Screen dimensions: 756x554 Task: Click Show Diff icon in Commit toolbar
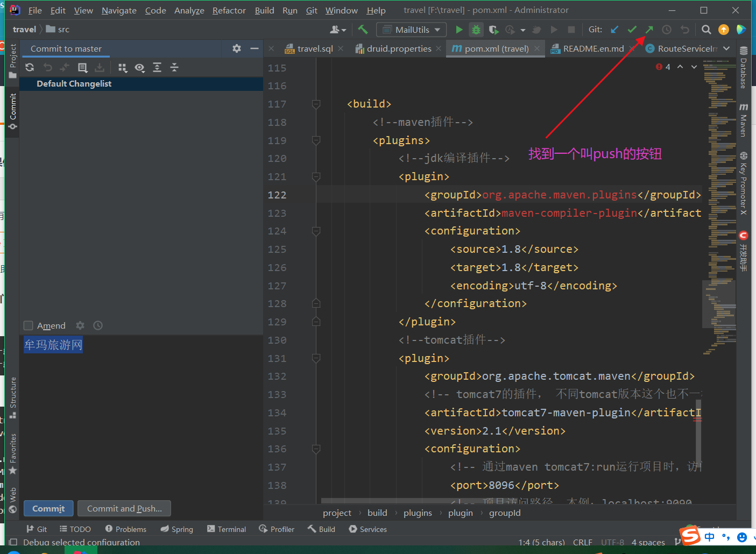point(82,67)
